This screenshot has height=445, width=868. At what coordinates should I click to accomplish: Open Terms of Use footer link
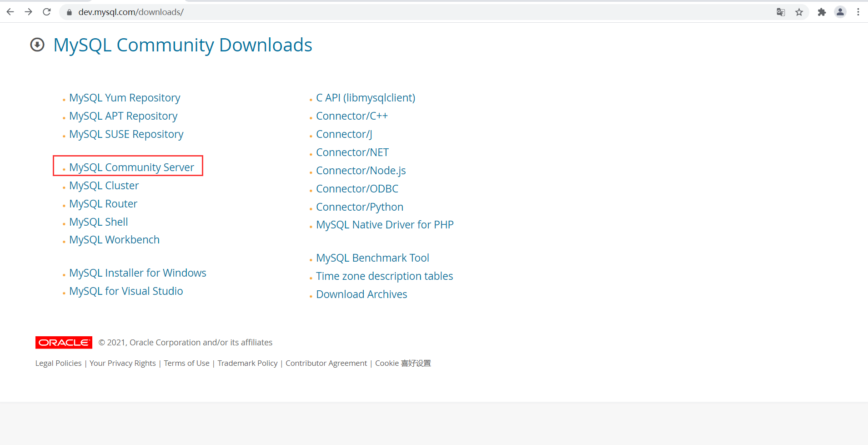[186, 363]
